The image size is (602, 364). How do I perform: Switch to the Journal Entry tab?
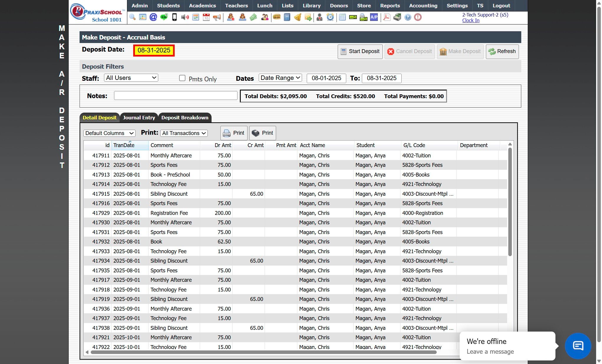[x=139, y=118]
